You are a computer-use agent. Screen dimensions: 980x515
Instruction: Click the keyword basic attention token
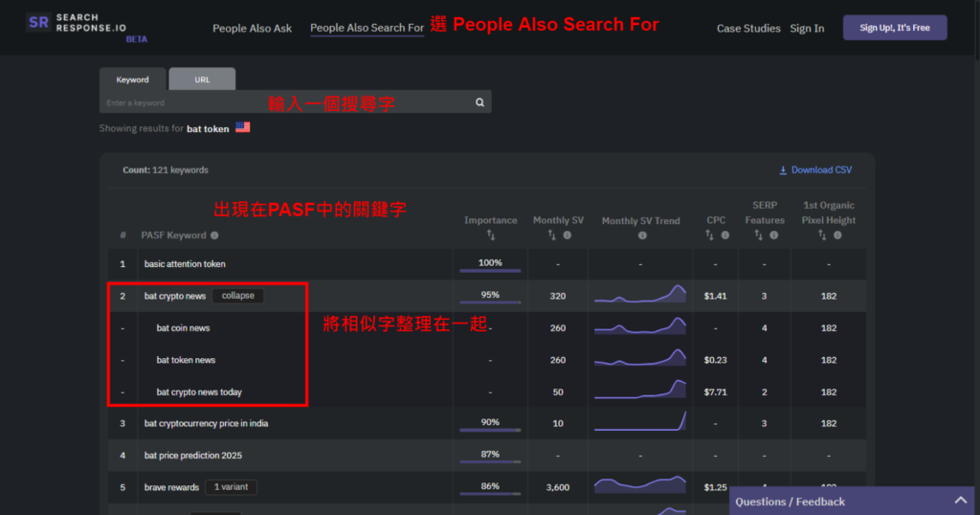pos(185,264)
